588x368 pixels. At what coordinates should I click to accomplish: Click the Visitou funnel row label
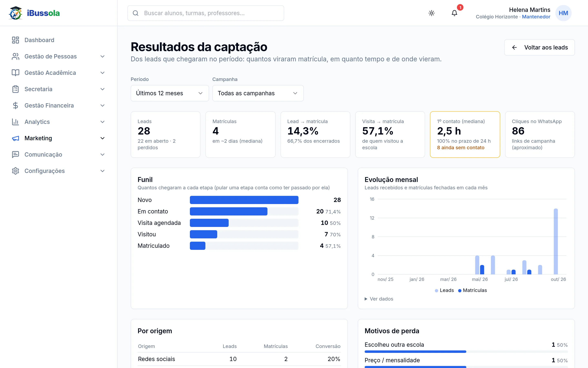click(147, 234)
